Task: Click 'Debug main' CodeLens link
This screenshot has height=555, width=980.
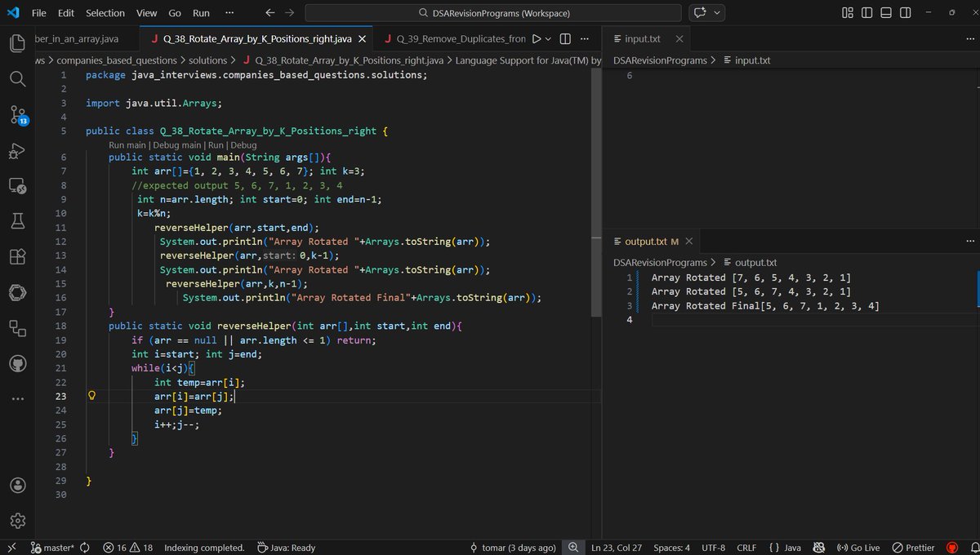Action: tap(177, 144)
